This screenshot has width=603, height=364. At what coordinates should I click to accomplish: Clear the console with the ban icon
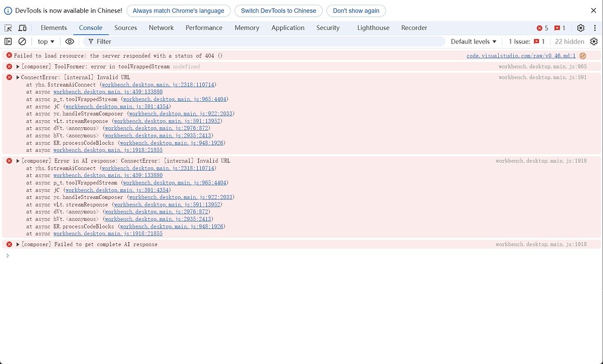(x=22, y=41)
